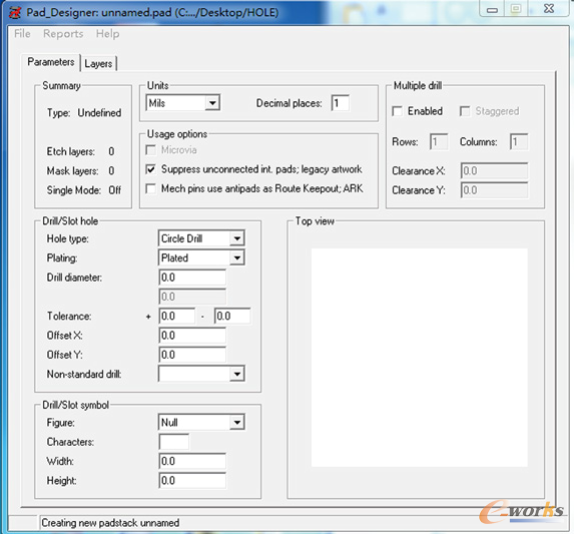
Task: Click the positive Tolerance field
Action: tap(177, 316)
